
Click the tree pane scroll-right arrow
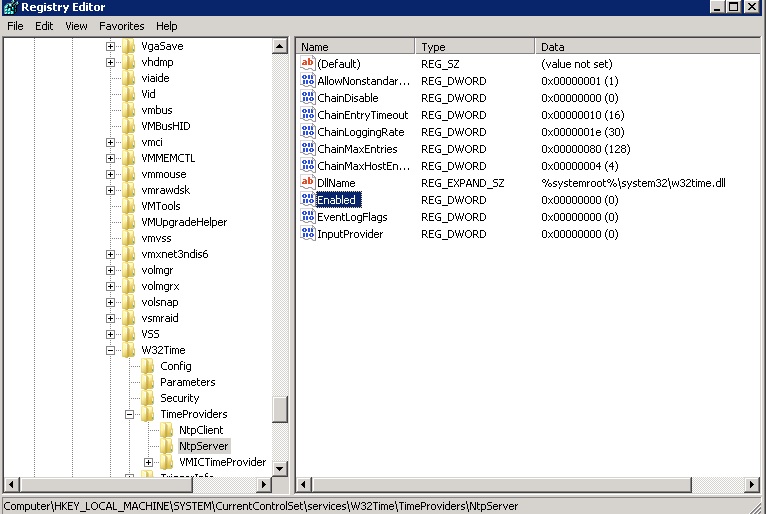264,485
